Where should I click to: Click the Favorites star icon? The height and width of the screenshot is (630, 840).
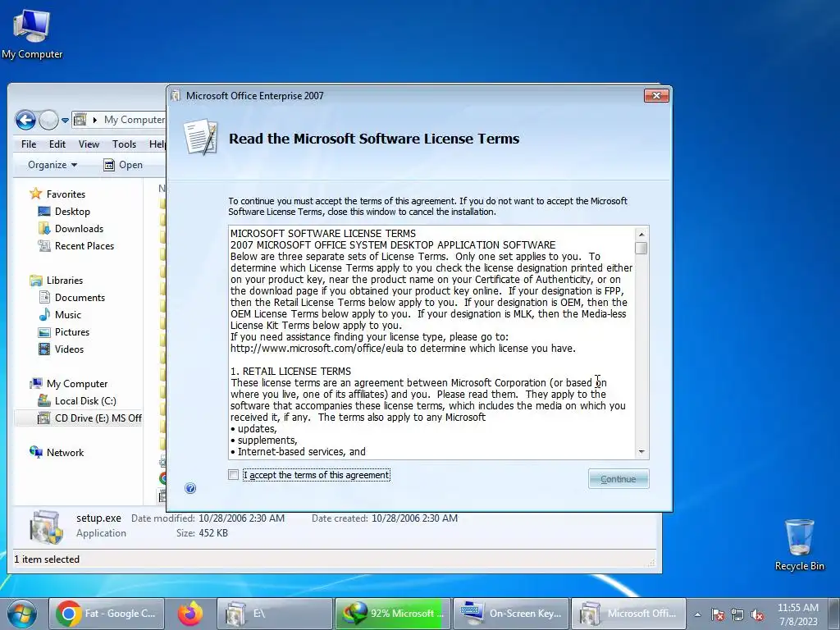click(36, 194)
